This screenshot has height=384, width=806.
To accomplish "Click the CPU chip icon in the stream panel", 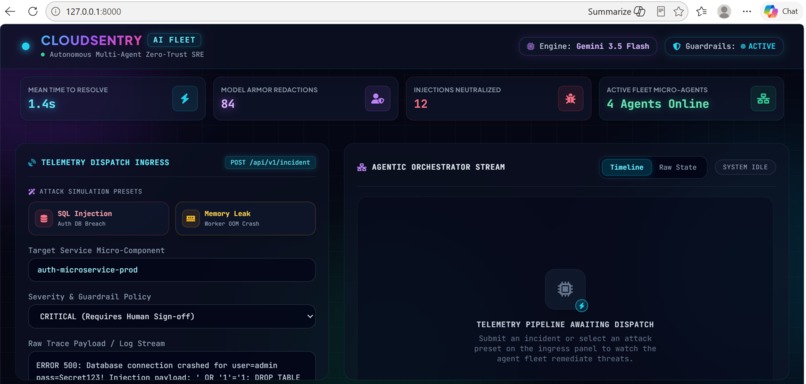I will click(x=565, y=289).
